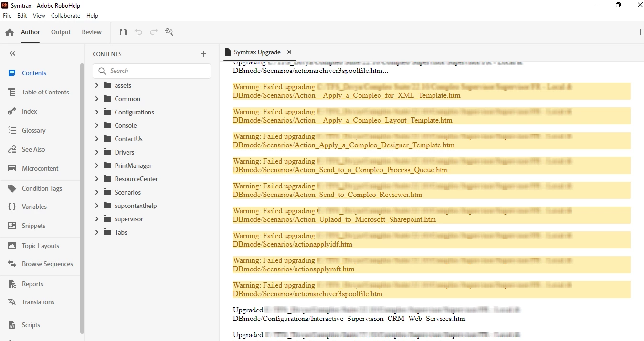Add new content with the plus icon
Screen dimensions: 644x341
click(x=203, y=54)
